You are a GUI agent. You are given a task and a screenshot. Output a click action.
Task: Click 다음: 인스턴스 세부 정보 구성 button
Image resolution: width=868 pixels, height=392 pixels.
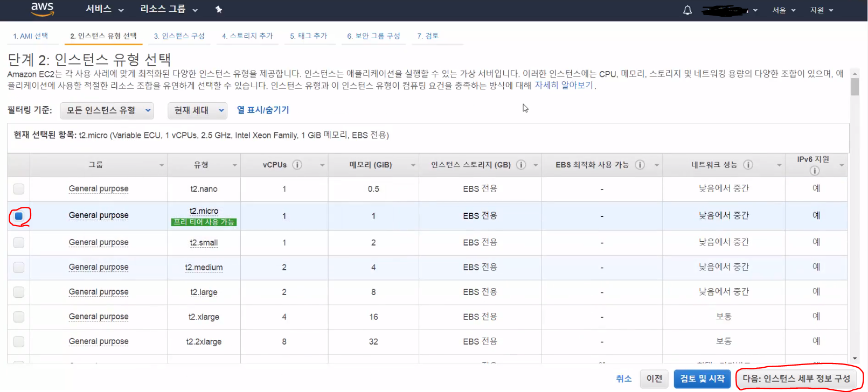pos(796,379)
